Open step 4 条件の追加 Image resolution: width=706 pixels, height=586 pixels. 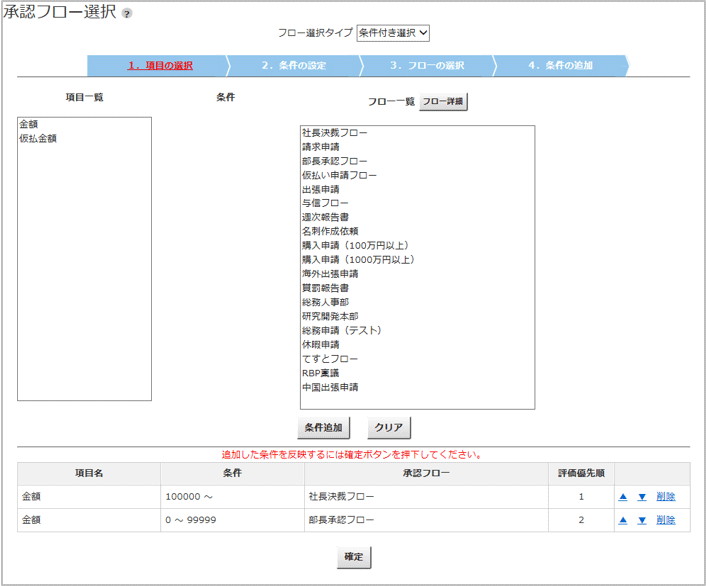(560, 66)
